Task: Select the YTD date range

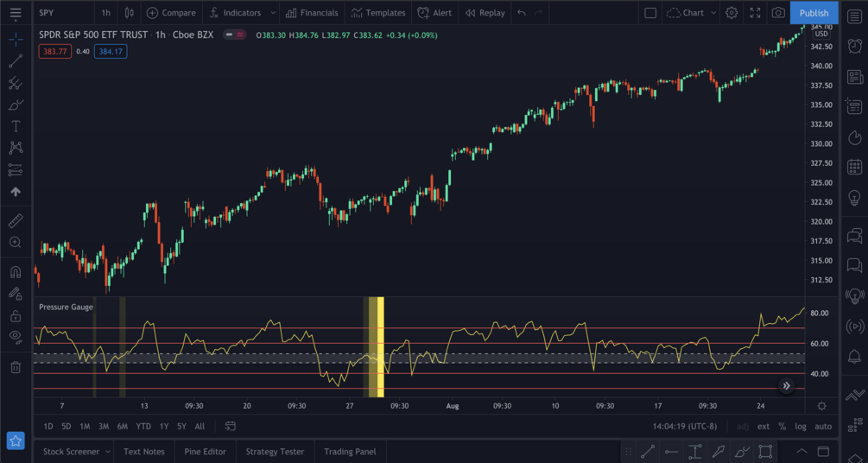Action: [x=143, y=427]
